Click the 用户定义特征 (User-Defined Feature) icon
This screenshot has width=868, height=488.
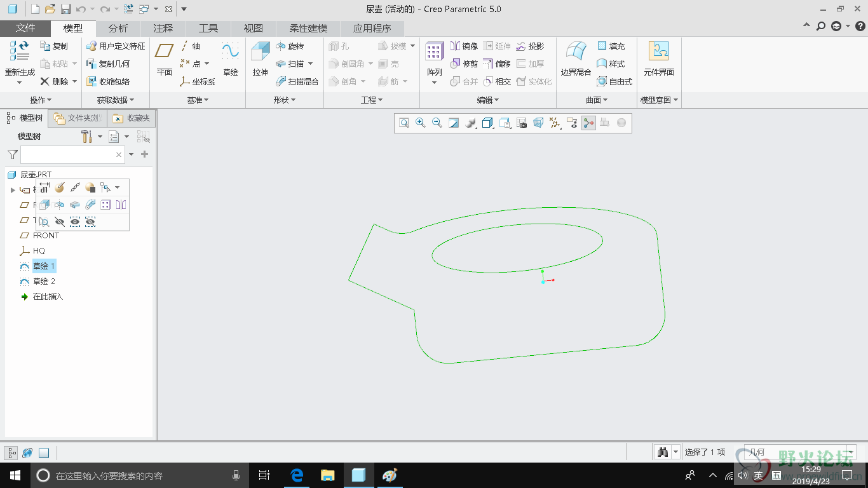pyautogui.click(x=116, y=46)
